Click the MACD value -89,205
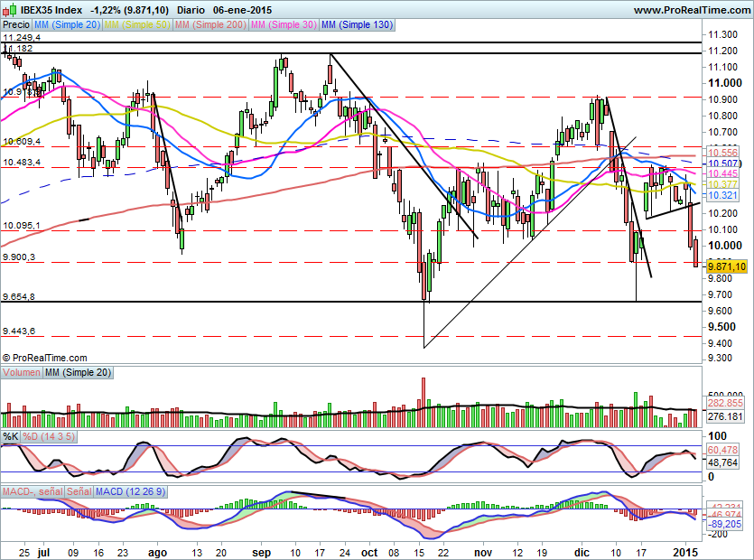The image size is (754, 560). point(724,524)
